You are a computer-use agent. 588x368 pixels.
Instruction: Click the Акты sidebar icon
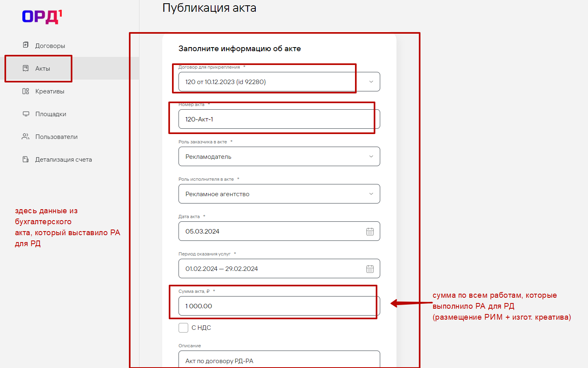26,68
